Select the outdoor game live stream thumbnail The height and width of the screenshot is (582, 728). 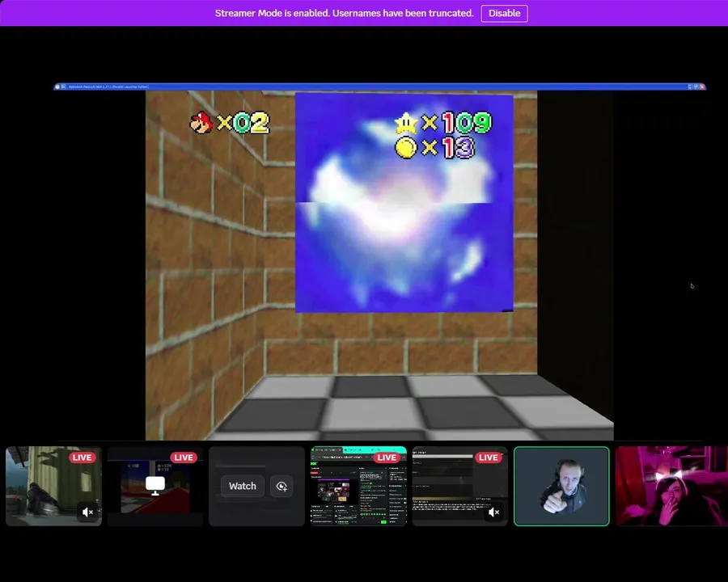point(53,486)
